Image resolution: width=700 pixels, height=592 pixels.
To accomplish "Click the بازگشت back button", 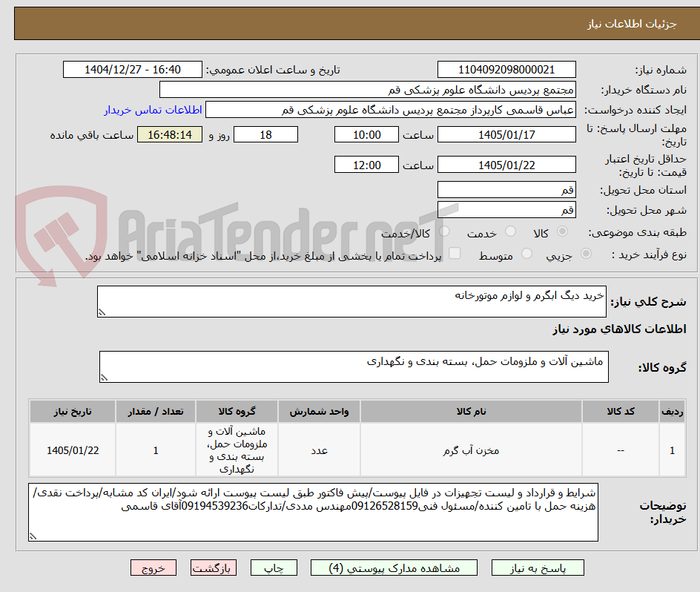I will [214, 568].
